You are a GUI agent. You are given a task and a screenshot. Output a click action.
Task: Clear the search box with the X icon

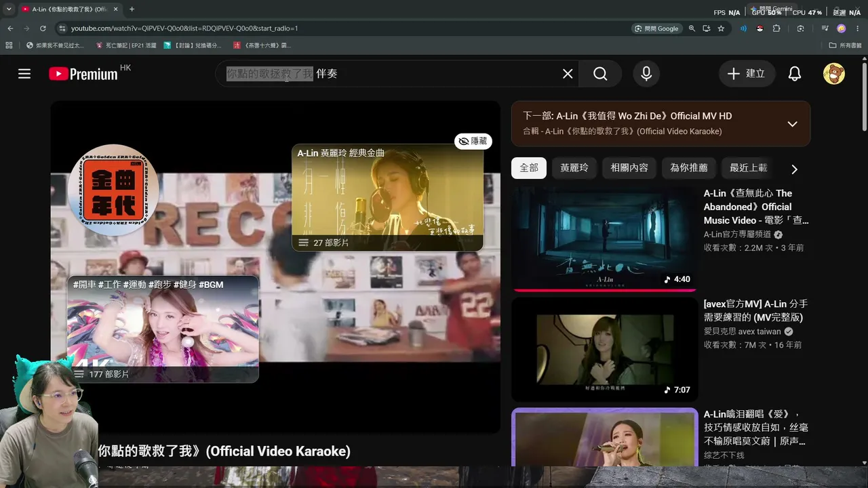click(568, 74)
